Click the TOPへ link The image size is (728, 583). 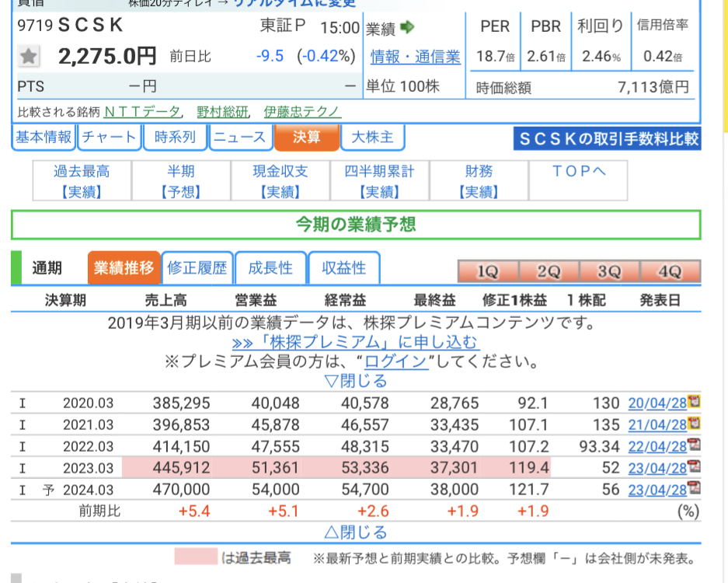[579, 172]
